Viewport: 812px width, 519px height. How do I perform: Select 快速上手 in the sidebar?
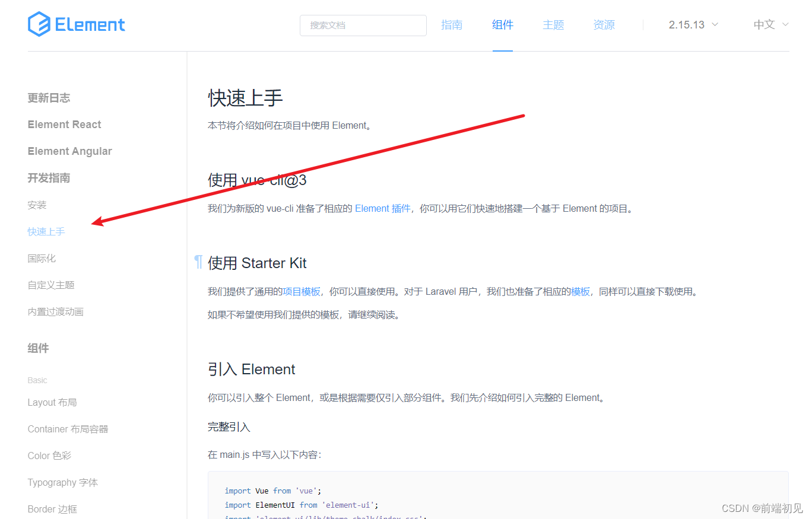pyautogui.click(x=46, y=232)
